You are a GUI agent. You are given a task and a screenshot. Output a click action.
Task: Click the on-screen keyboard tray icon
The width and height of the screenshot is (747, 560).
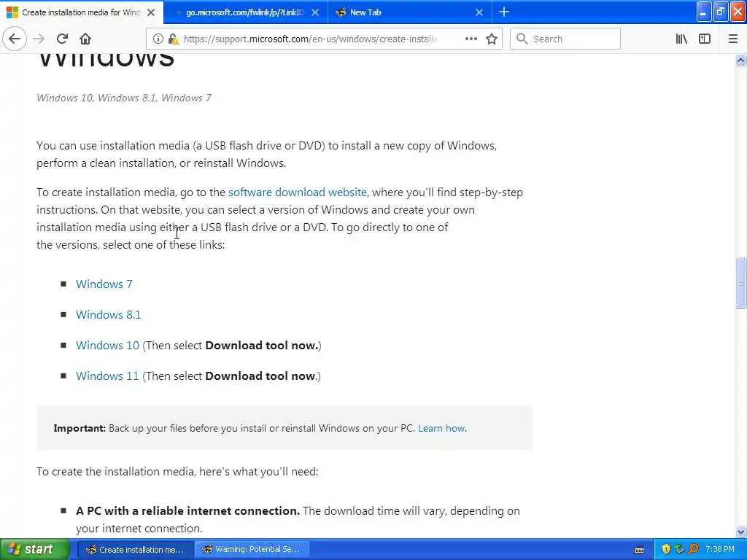click(639, 550)
